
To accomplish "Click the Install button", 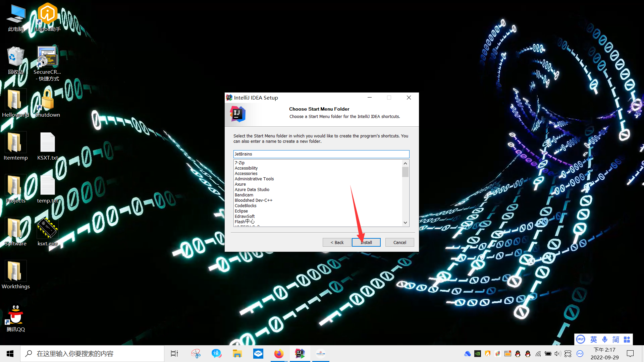I will 366,242.
